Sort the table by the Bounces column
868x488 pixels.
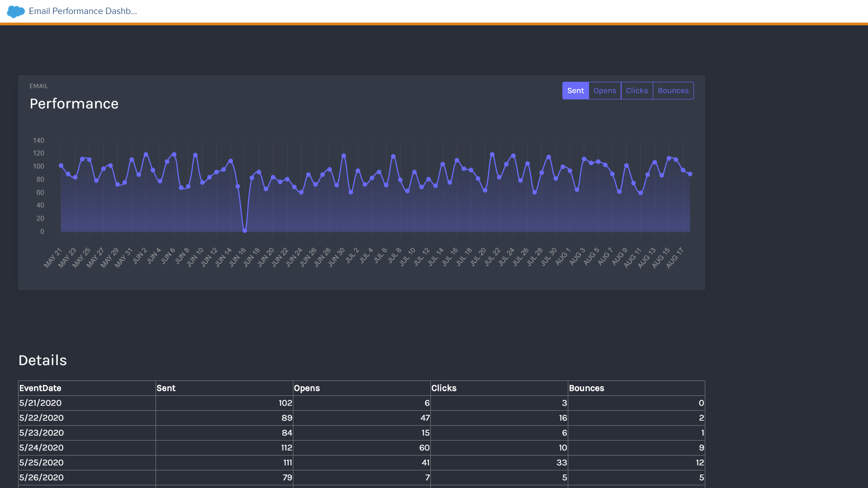[586, 388]
